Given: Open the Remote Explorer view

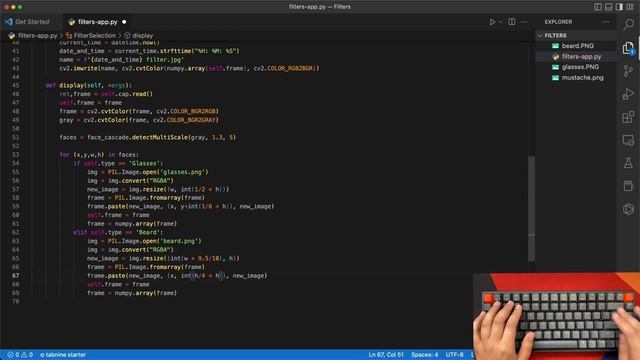Looking at the screenshot, I should (x=628, y=140).
